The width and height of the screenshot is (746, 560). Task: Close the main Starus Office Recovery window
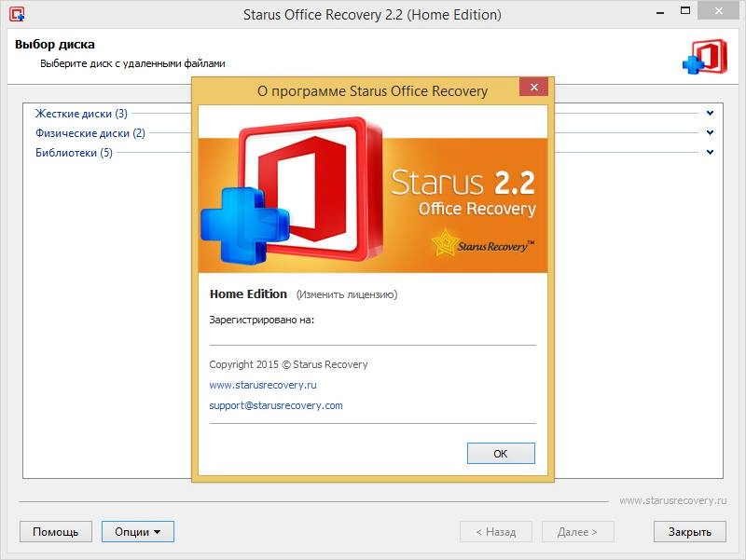coord(718,11)
